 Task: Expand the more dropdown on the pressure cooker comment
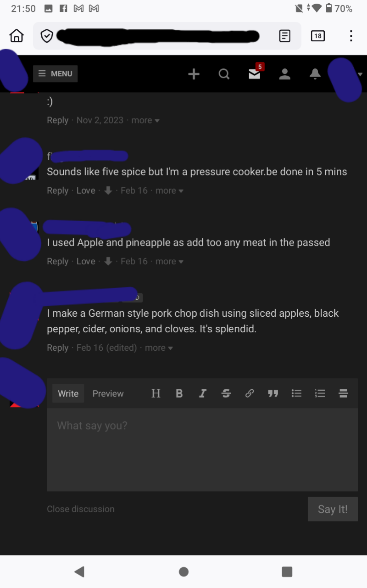click(169, 190)
